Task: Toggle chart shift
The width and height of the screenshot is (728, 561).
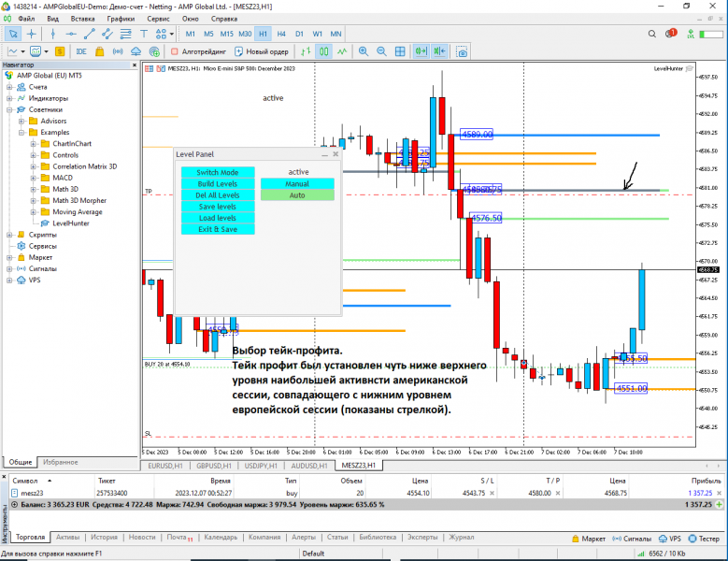Action: pos(439,51)
